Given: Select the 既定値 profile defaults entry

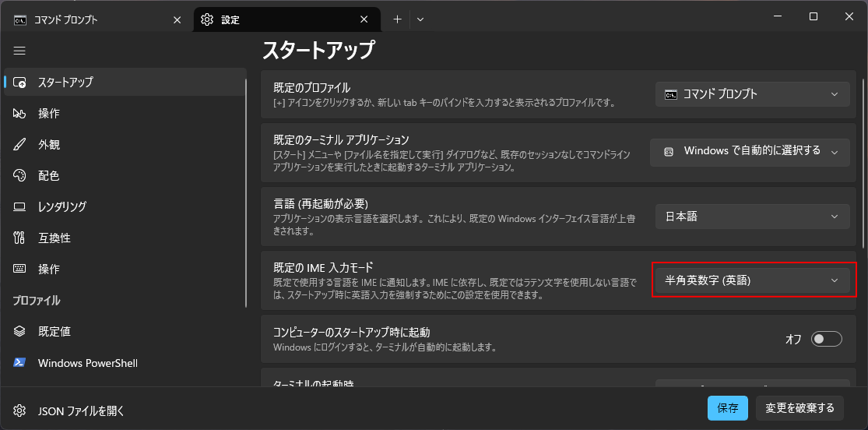Looking at the screenshot, I should point(54,332).
